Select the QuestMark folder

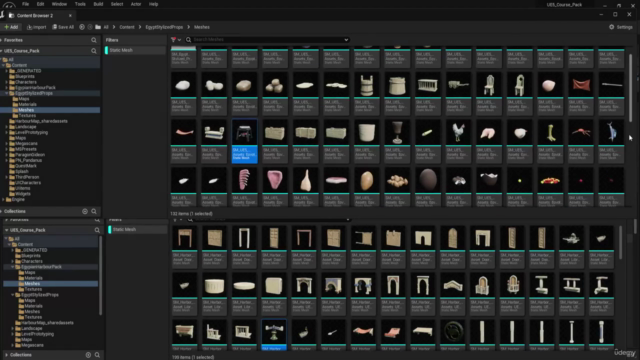tap(26, 166)
